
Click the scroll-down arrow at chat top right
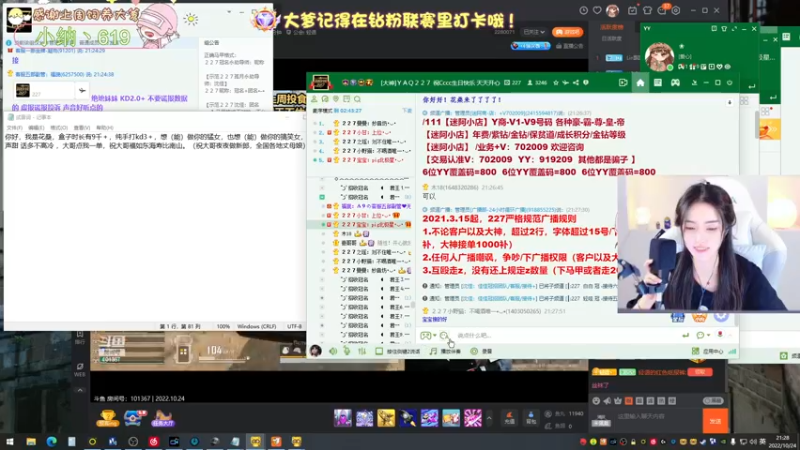pyautogui.click(x=730, y=103)
